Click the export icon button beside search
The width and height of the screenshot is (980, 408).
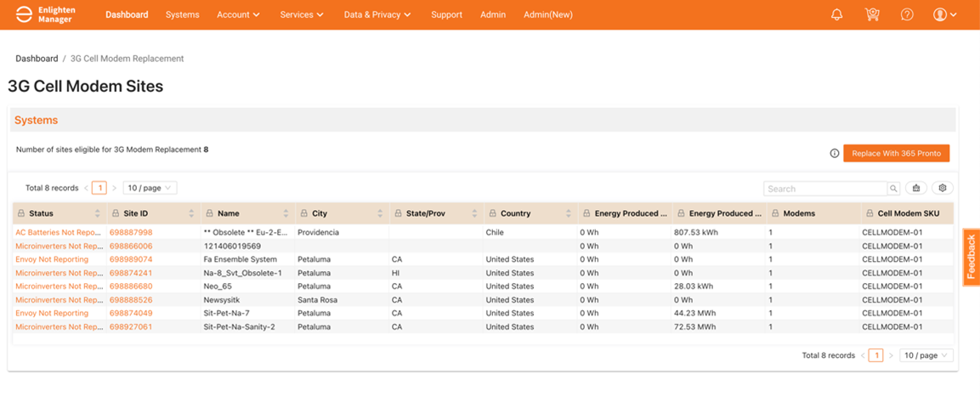pyautogui.click(x=916, y=188)
